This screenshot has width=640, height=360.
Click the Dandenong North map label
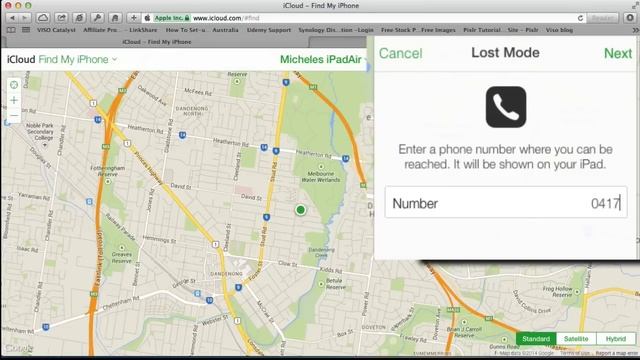pyautogui.click(x=192, y=111)
